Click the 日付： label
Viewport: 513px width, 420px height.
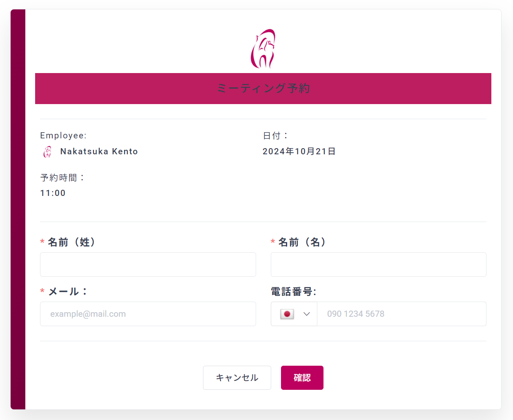click(276, 136)
